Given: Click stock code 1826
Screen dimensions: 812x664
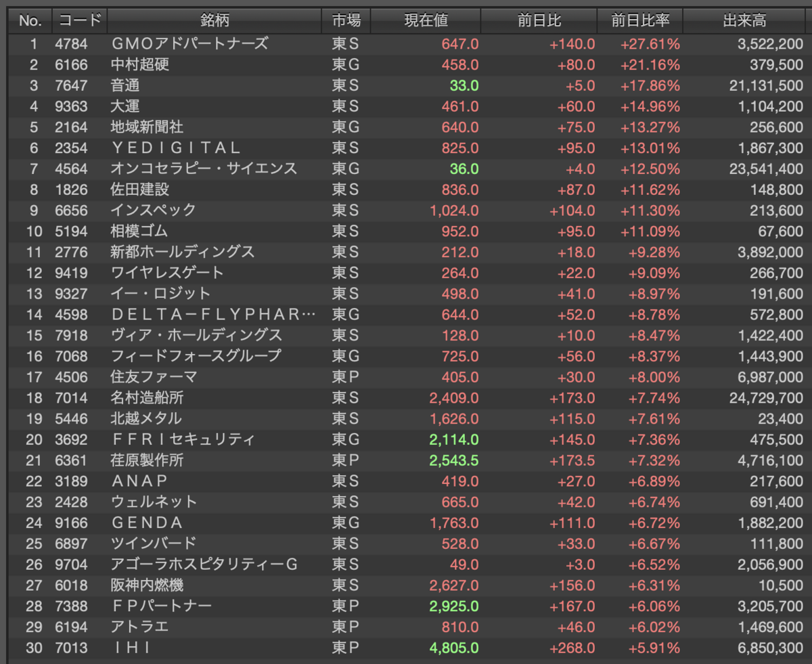Looking at the screenshot, I should [x=71, y=190].
